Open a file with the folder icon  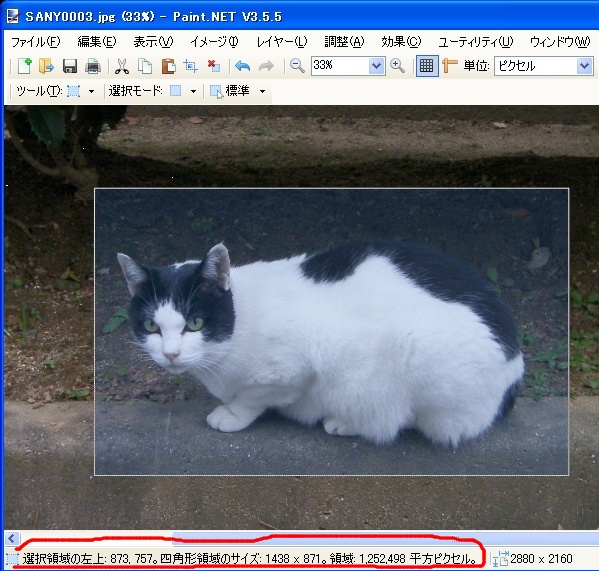tap(47, 66)
